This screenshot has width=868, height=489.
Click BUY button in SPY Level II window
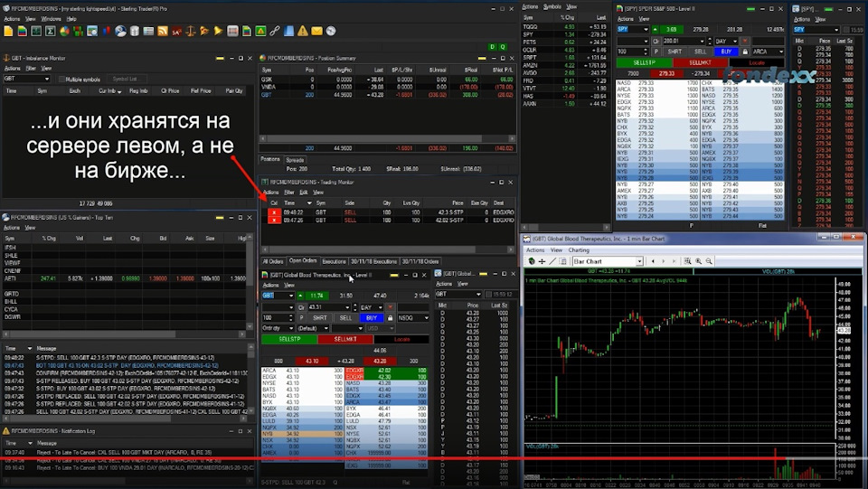pos(726,52)
